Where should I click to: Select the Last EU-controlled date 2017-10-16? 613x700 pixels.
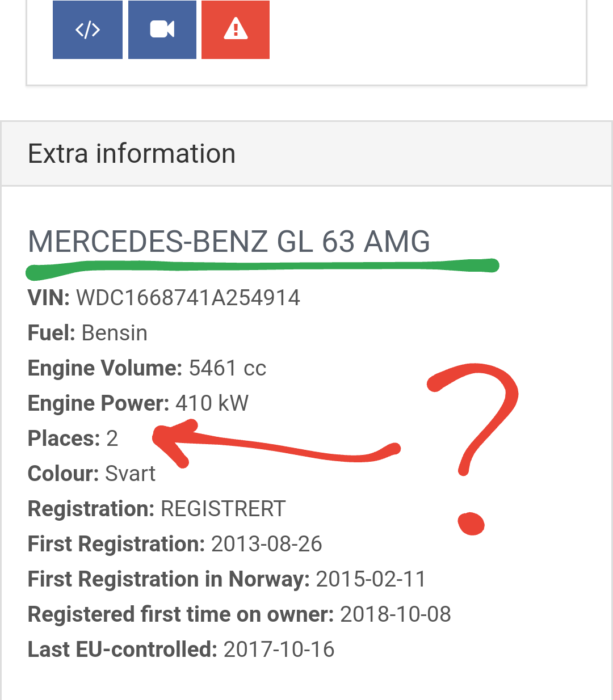tap(279, 650)
